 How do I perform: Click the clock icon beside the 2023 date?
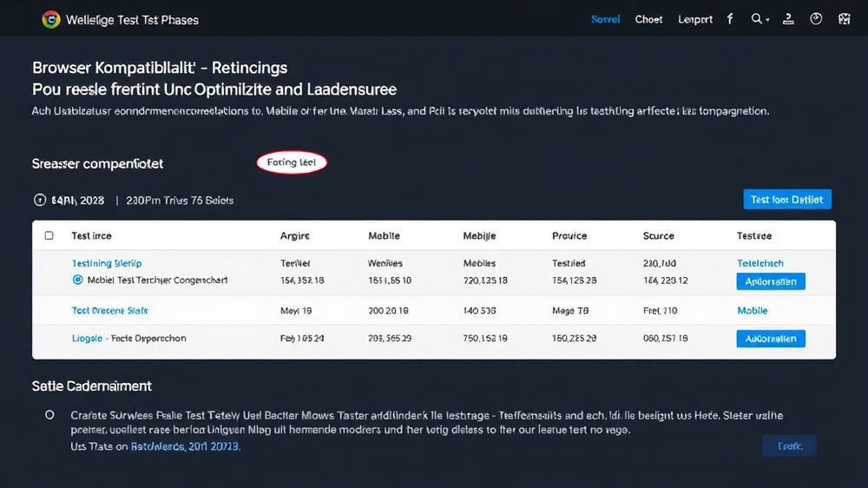pos(40,200)
